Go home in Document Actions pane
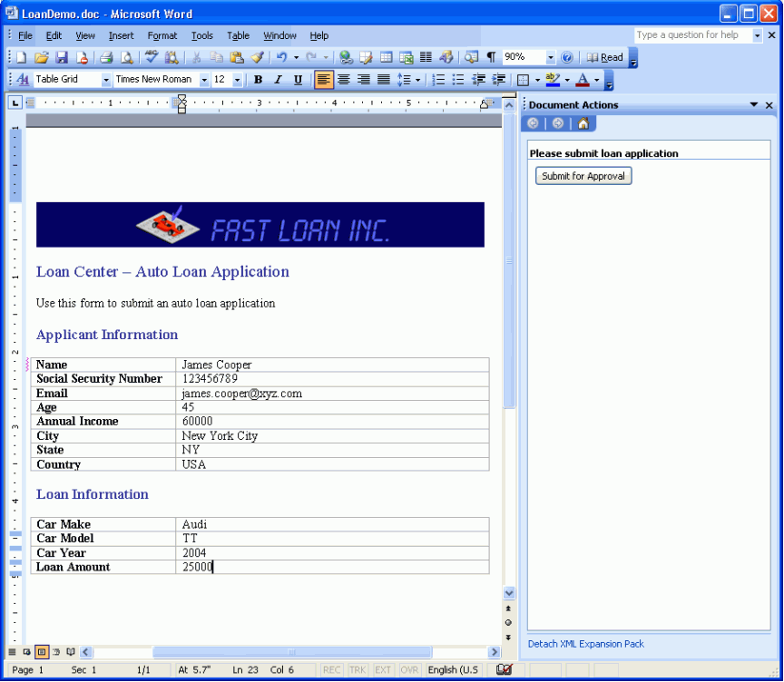Screen dimensions: 784x682 583,123
